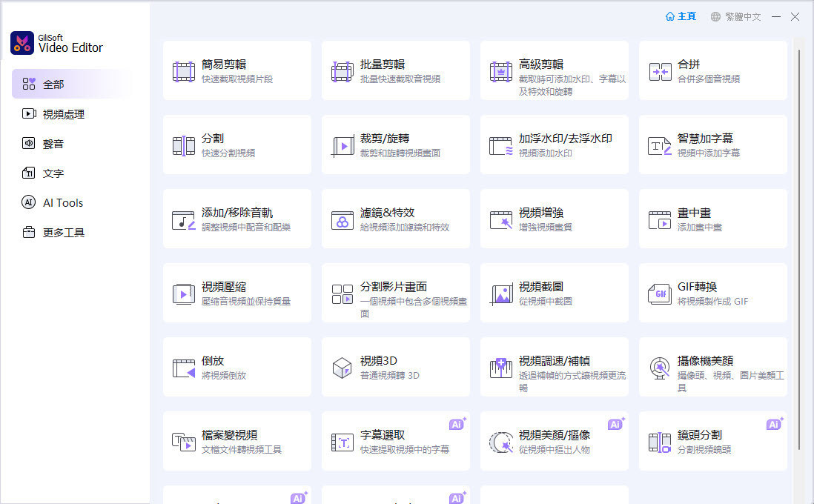The width and height of the screenshot is (814, 504).
Task: Select the 視頻截圖 screenshot icon
Action: point(501,294)
